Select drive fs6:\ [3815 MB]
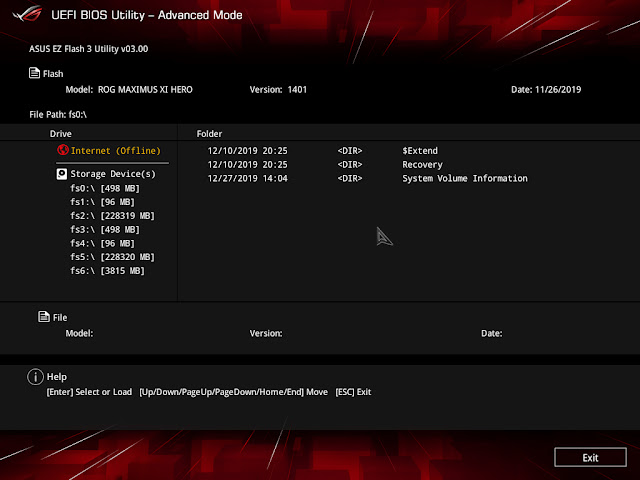Screen dimensions: 640x480 point(107,271)
